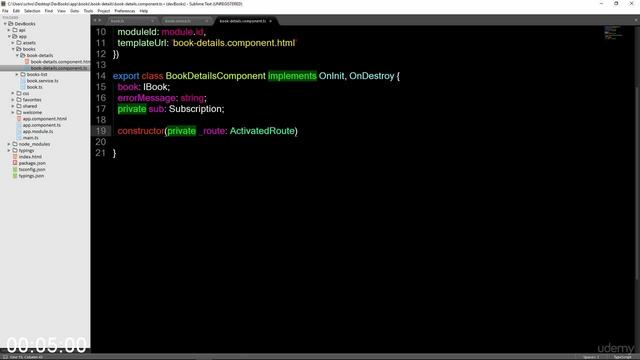Expand the assets folder arrow

13,42
